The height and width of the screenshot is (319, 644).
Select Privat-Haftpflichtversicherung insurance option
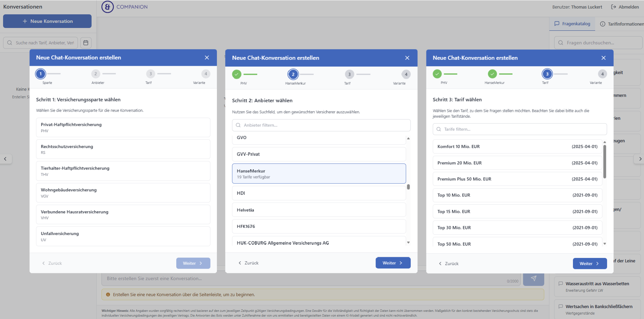123,127
